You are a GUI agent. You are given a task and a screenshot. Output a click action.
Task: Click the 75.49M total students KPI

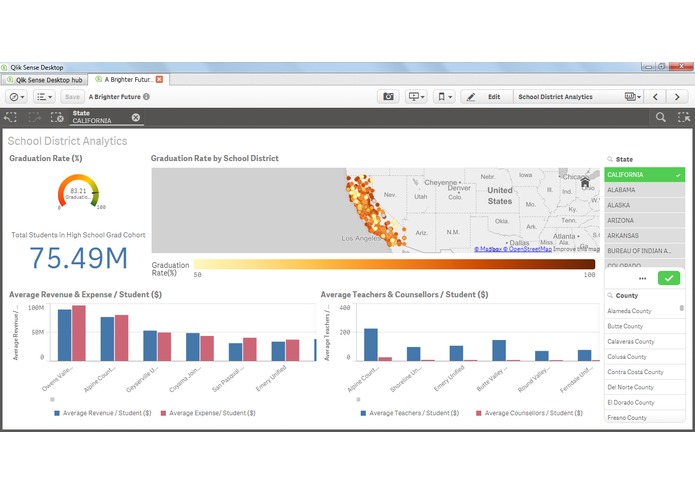point(78,258)
